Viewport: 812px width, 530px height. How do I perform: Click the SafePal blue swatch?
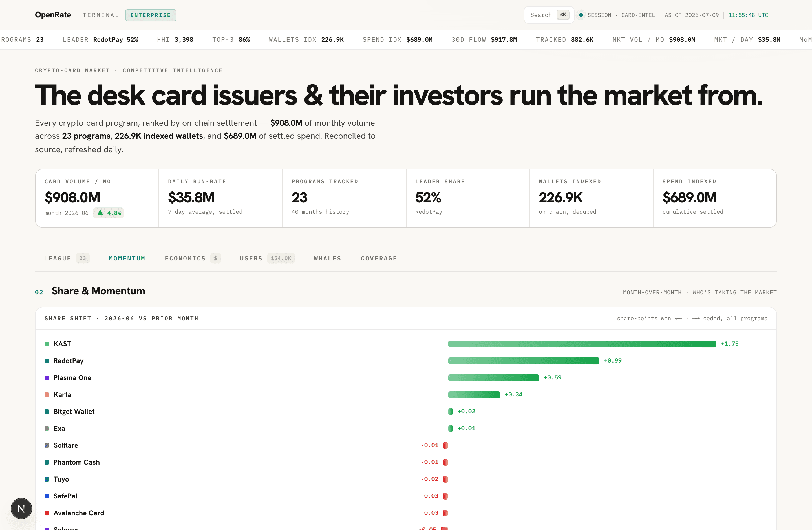[x=47, y=496]
